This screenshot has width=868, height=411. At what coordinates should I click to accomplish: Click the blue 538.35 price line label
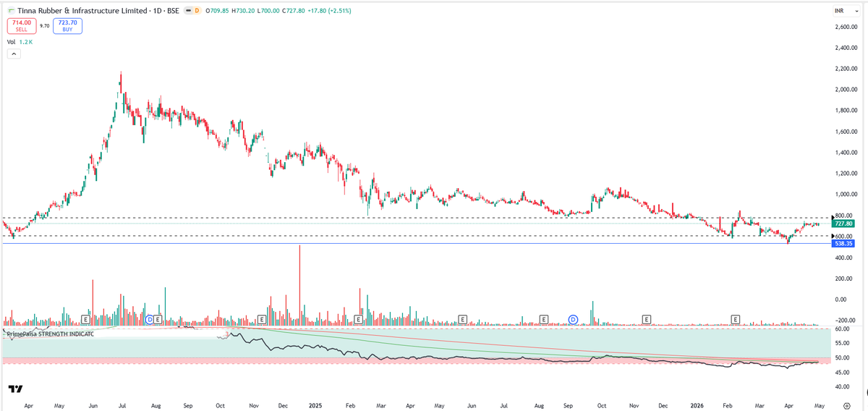(843, 244)
